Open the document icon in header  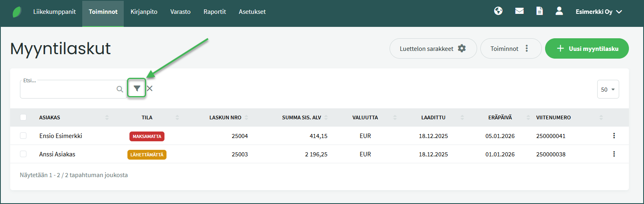(539, 11)
